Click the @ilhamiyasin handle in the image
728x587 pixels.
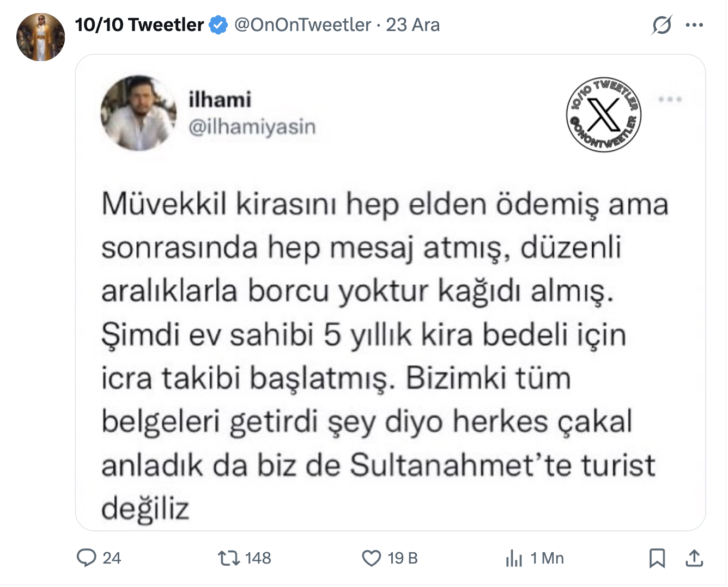[x=252, y=126]
